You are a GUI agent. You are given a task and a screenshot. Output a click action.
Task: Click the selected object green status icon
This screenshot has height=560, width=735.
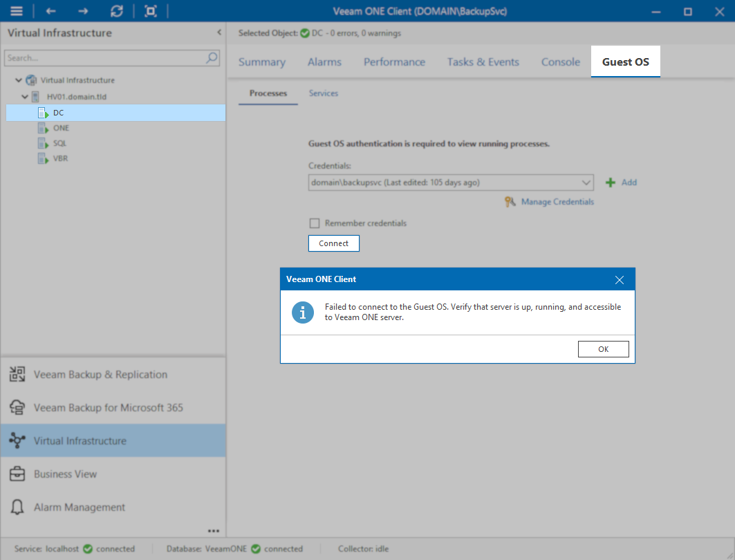click(x=305, y=33)
